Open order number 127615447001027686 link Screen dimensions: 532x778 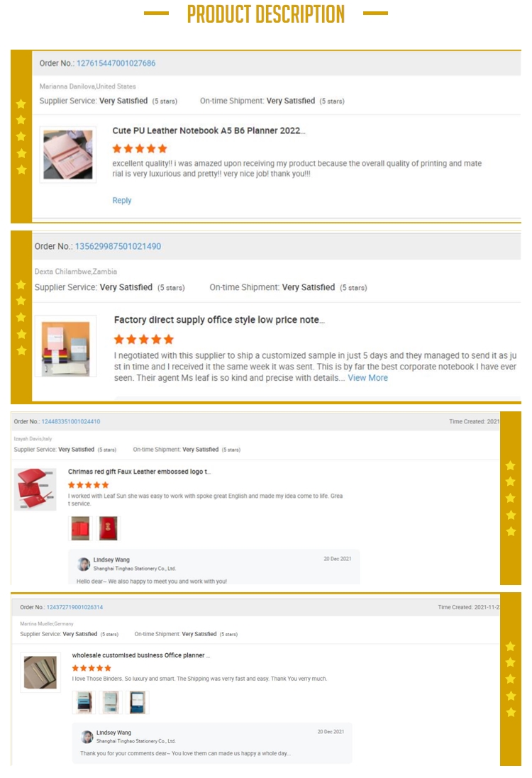116,63
